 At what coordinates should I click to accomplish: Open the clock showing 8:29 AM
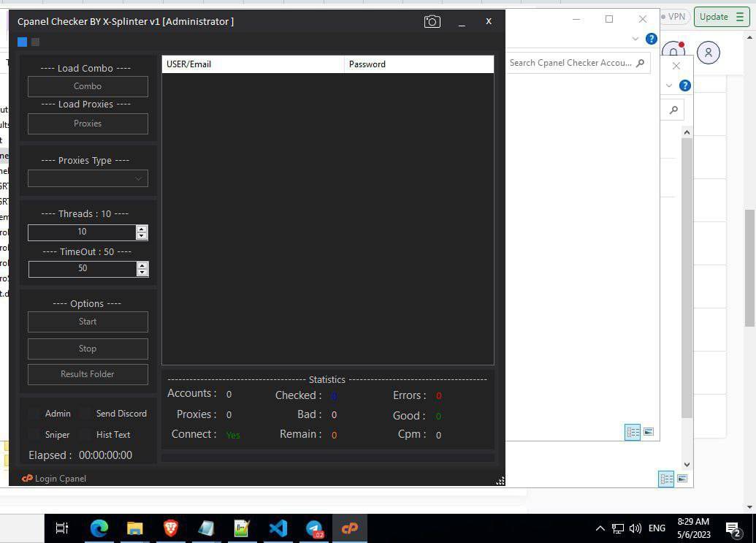click(x=693, y=528)
